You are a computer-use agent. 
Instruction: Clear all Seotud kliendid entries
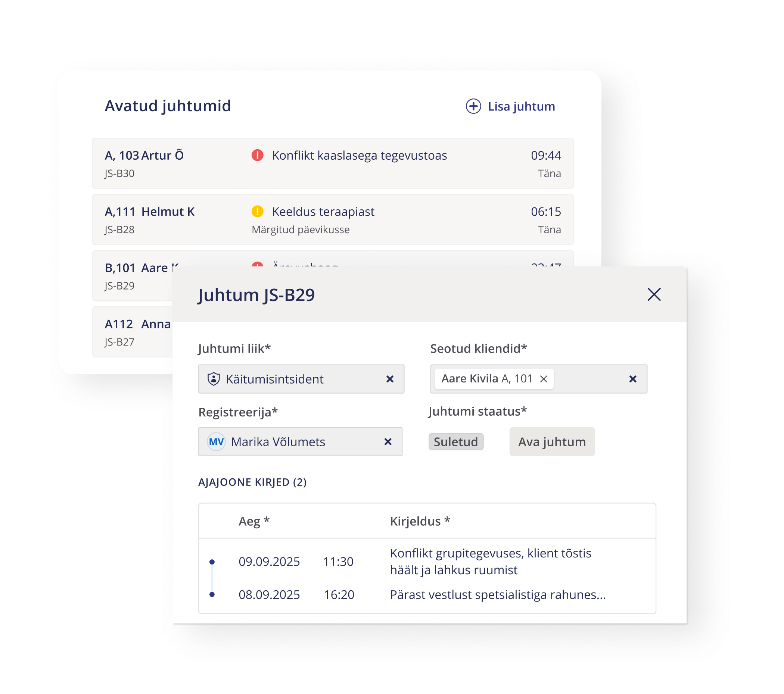[x=632, y=379]
